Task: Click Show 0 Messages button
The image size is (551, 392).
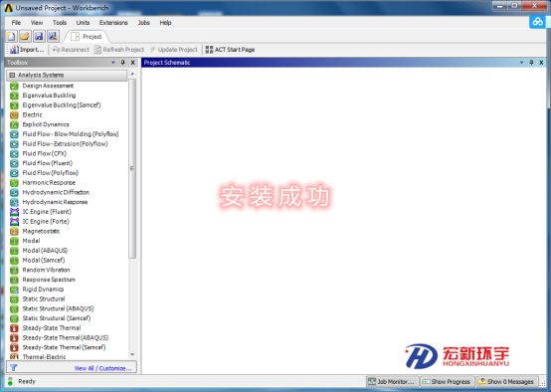Action: (506, 382)
